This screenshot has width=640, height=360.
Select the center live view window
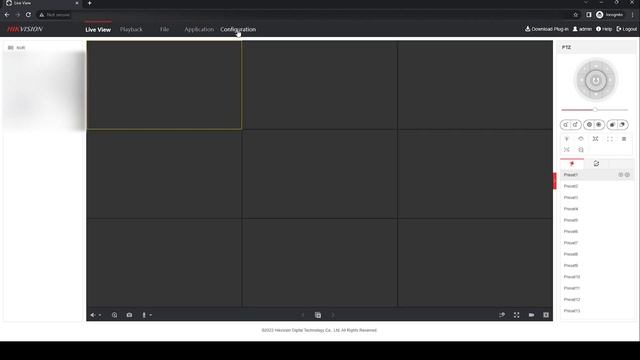click(x=320, y=174)
